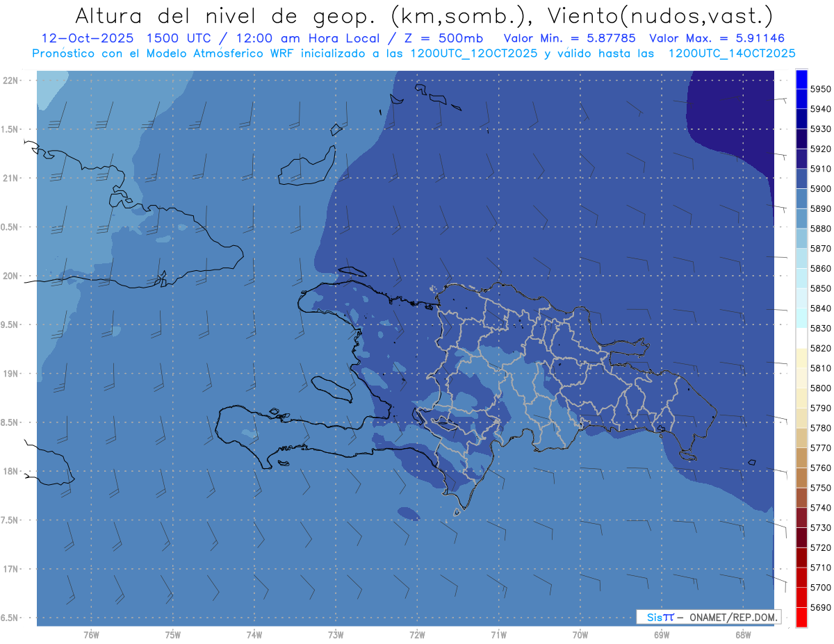Click the 5850 legend value

click(820, 288)
